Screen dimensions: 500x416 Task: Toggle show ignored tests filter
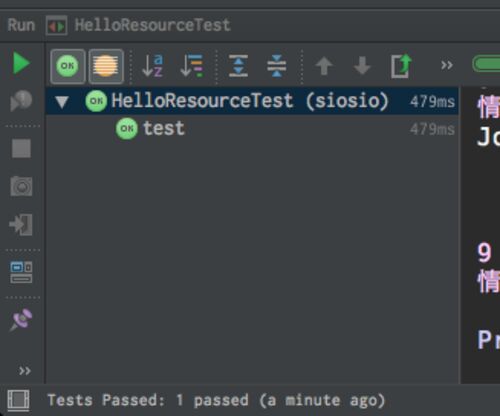[106, 66]
